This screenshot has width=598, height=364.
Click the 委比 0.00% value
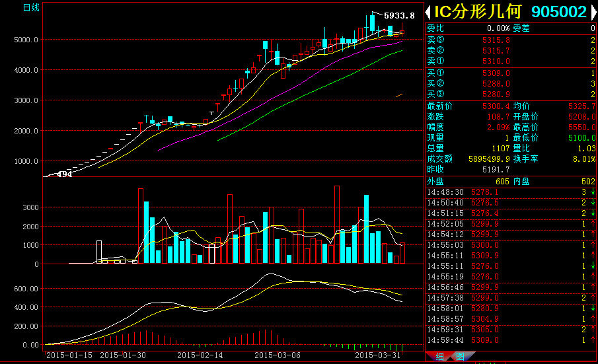point(498,28)
